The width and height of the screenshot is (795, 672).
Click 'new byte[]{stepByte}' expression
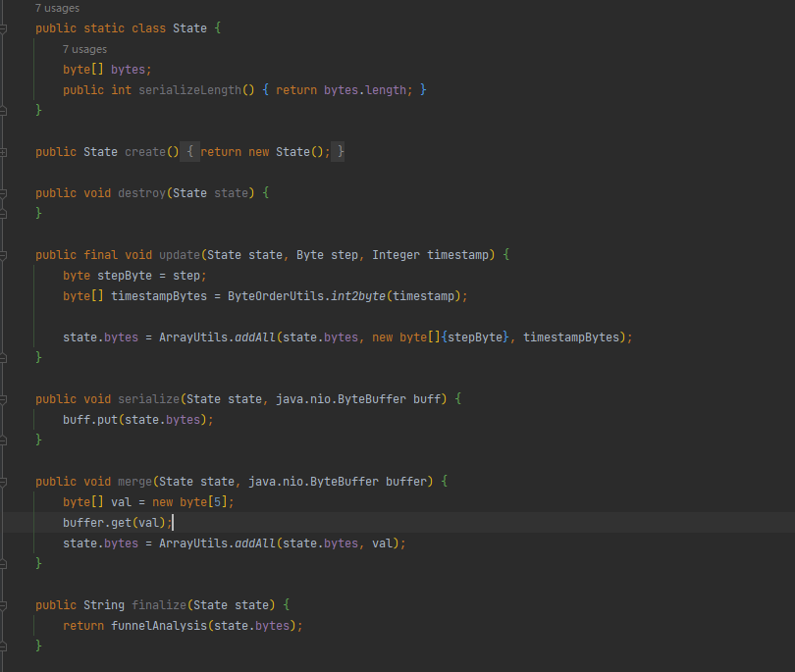point(440,337)
